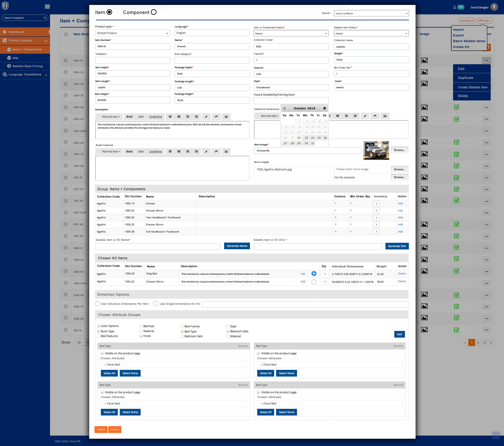This screenshot has width=504, height=446.
Task: Click the Cancel button
Action: point(115,429)
